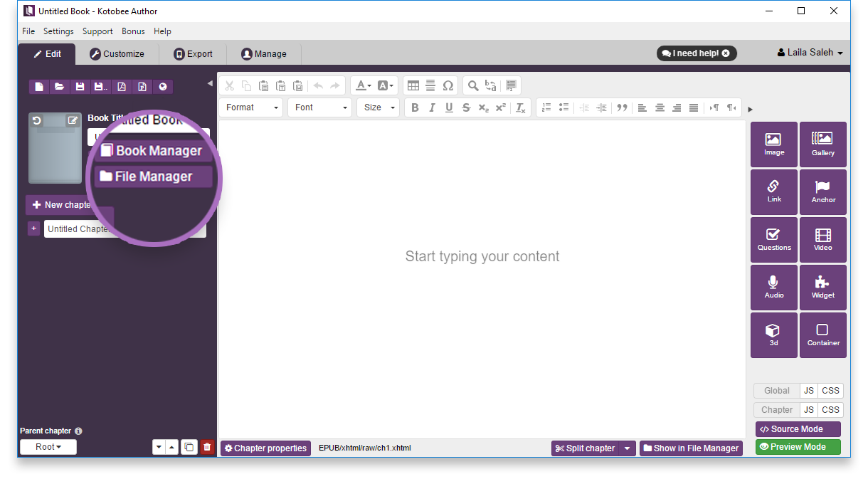Open the text color picker
868x484 pixels.
[363, 85]
